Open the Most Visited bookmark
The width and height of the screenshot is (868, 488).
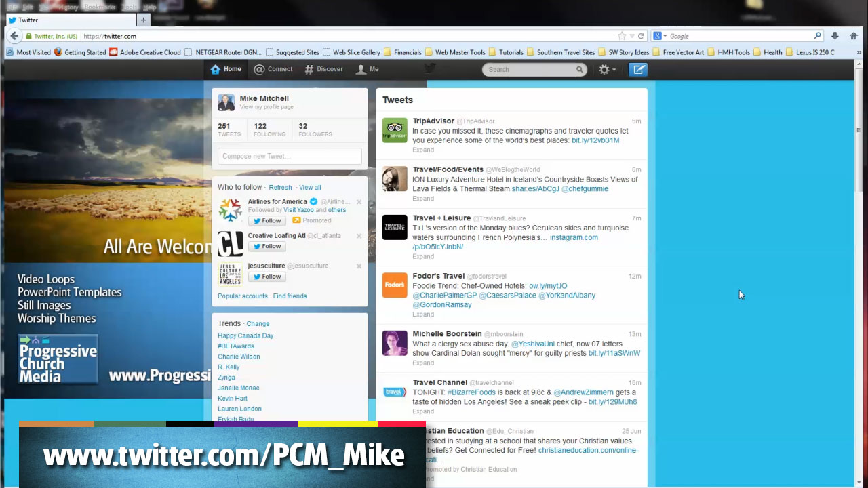[28, 52]
